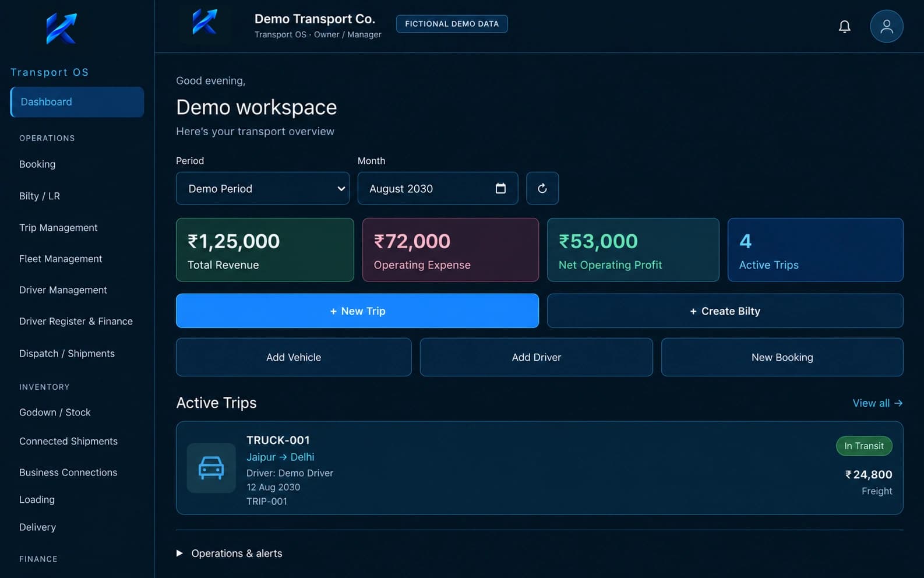Click the refresh icon button

[542, 188]
